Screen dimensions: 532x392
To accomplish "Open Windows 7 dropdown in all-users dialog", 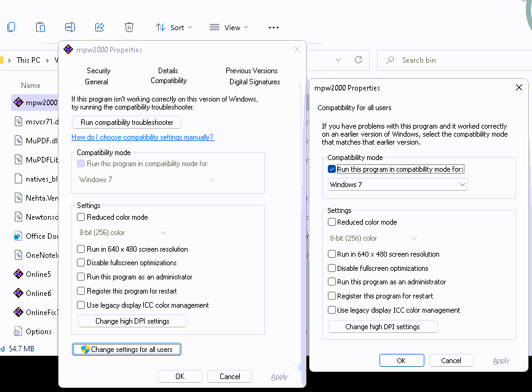I will (398, 184).
